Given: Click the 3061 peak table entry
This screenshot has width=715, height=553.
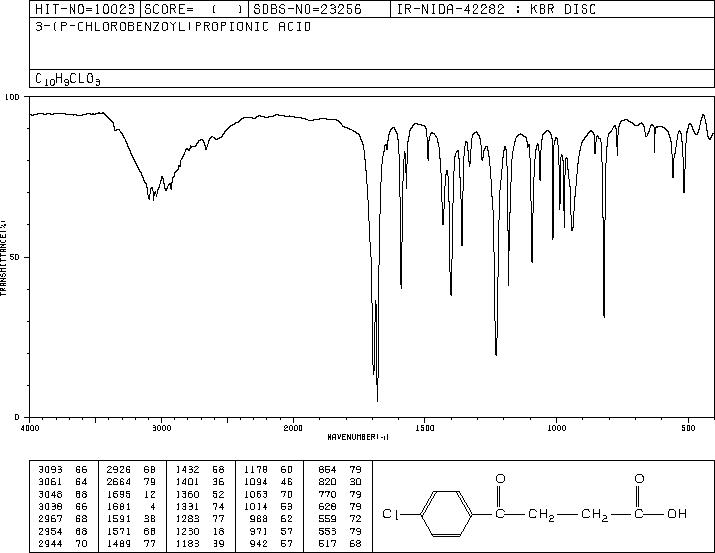Looking at the screenshot, I should pos(62,482).
